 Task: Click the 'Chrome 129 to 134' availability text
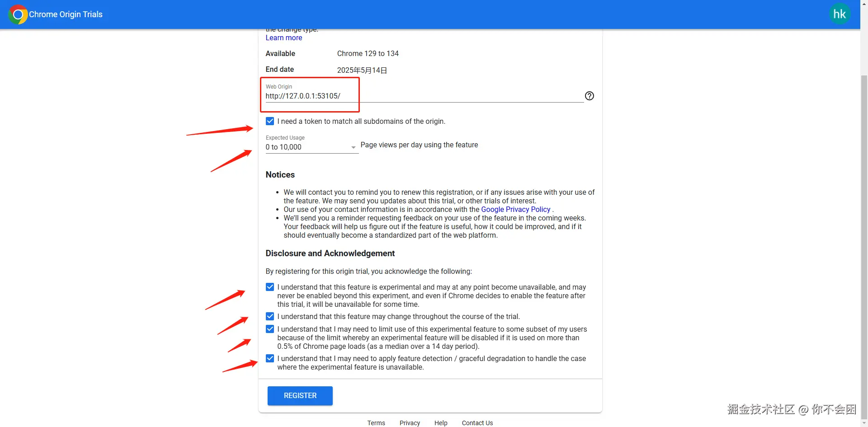pos(368,53)
